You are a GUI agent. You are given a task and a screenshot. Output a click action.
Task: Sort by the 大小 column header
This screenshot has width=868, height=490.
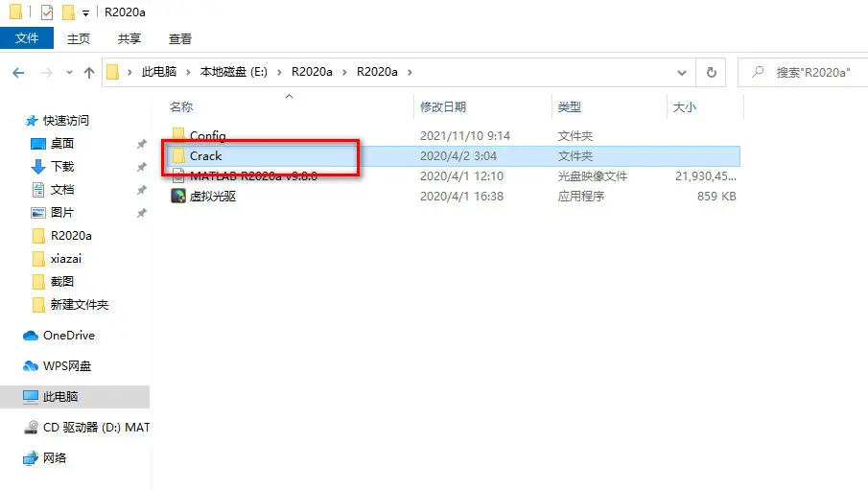point(684,106)
